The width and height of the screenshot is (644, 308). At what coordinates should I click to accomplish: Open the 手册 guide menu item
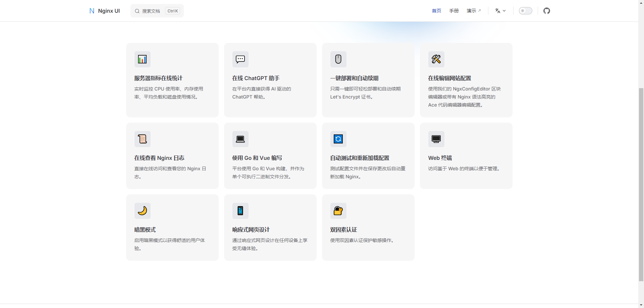[454, 11]
